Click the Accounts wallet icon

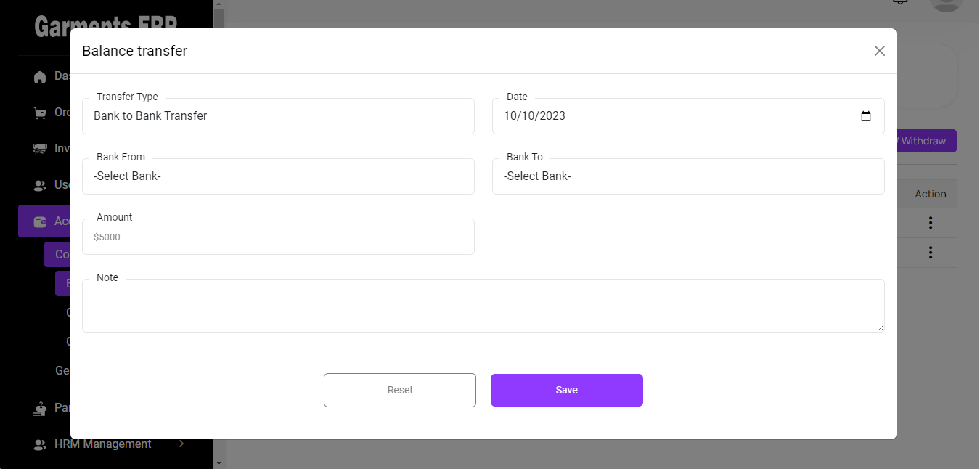[x=41, y=221]
